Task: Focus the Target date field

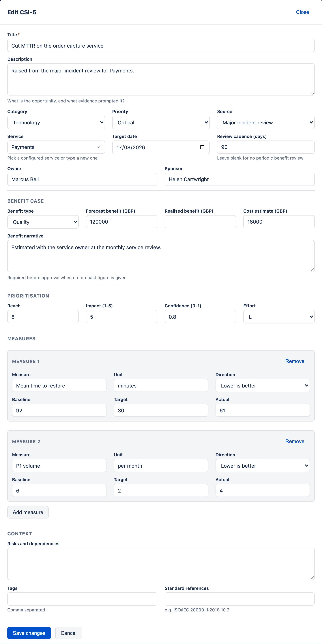Action: (161, 147)
